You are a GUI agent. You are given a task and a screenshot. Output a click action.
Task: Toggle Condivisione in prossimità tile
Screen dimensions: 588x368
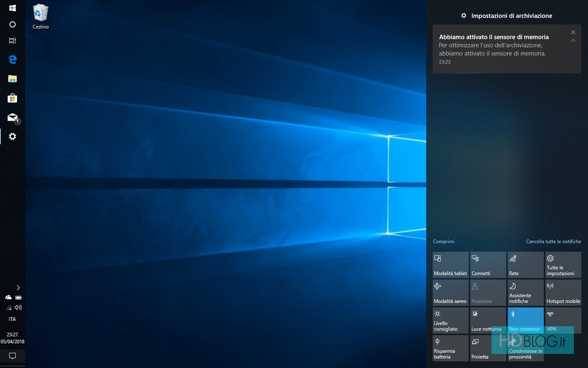[x=525, y=349]
